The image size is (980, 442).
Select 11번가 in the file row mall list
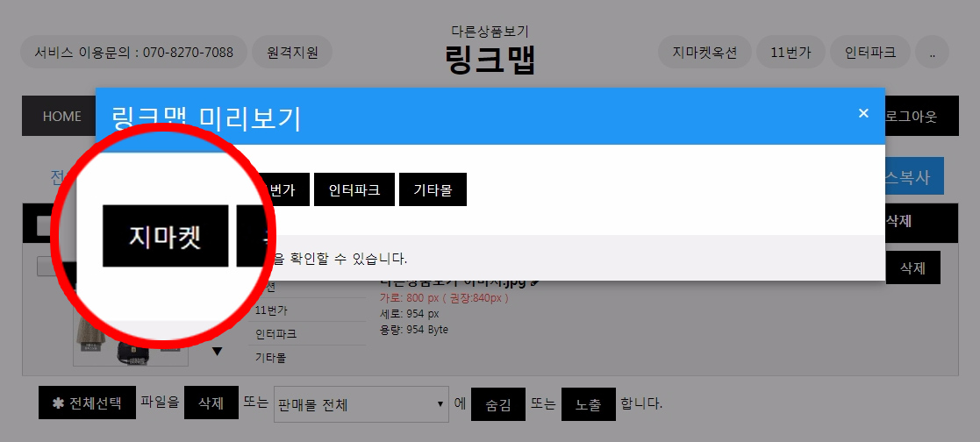click(x=271, y=310)
